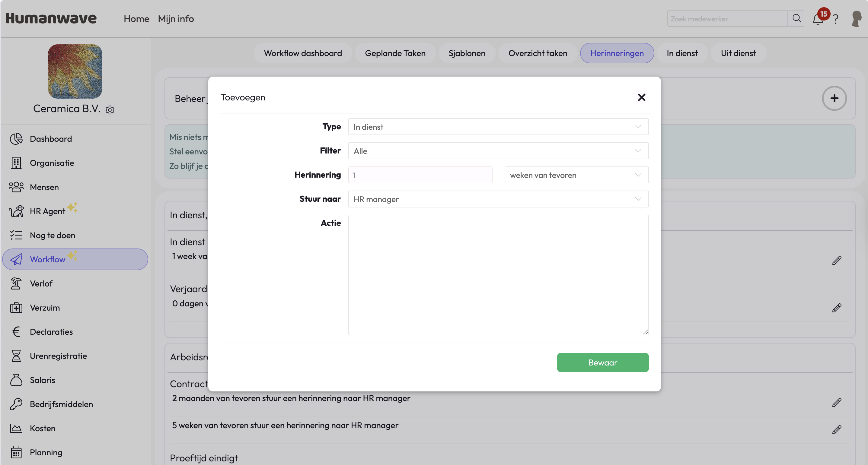Click the Herinnering number field

(x=420, y=175)
